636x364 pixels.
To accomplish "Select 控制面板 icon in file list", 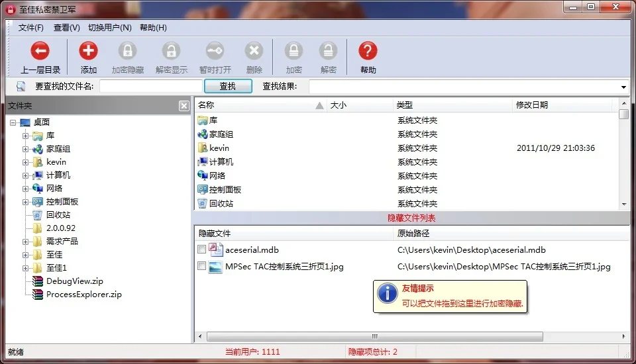I will tap(203, 189).
